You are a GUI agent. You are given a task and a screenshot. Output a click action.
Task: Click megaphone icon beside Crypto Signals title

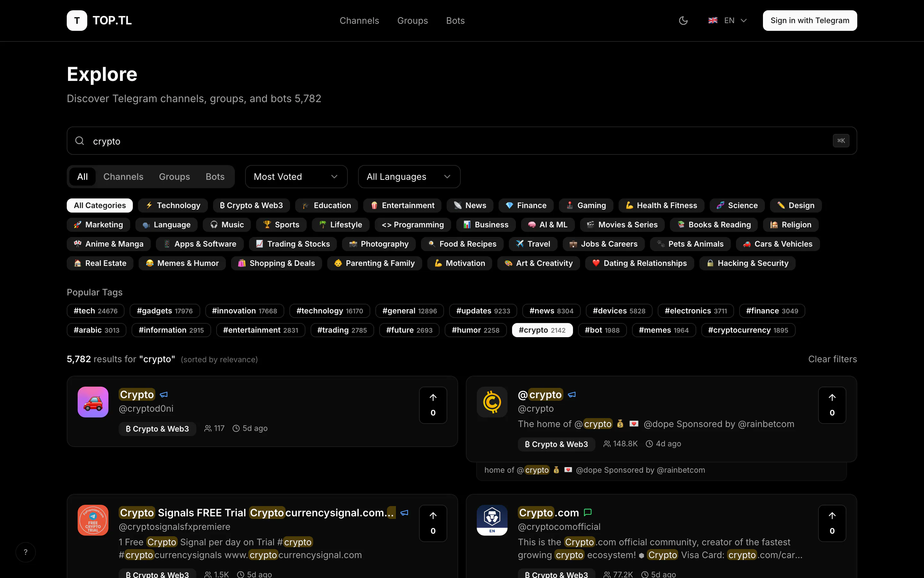pyautogui.click(x=404, y=512)
